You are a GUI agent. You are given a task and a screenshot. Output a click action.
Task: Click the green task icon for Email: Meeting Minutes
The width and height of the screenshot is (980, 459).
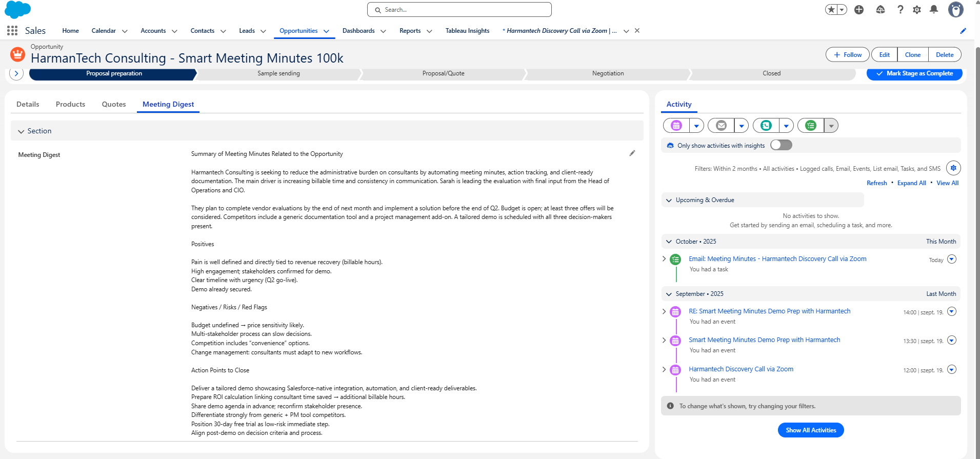[676, 260]
